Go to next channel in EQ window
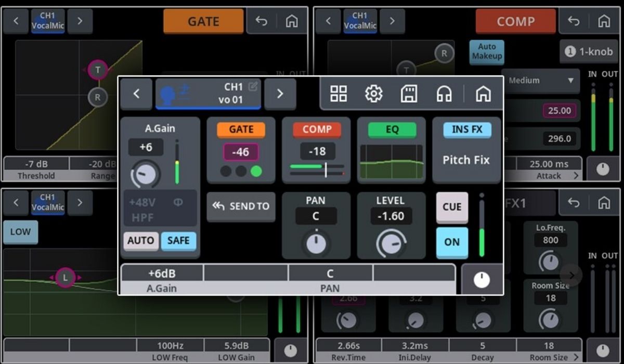 point(80,203)
